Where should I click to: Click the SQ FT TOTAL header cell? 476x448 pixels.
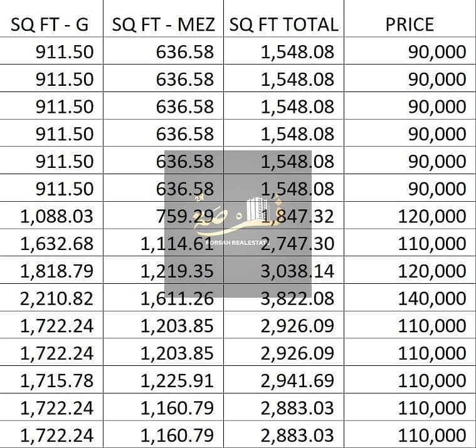coord(283,19)
